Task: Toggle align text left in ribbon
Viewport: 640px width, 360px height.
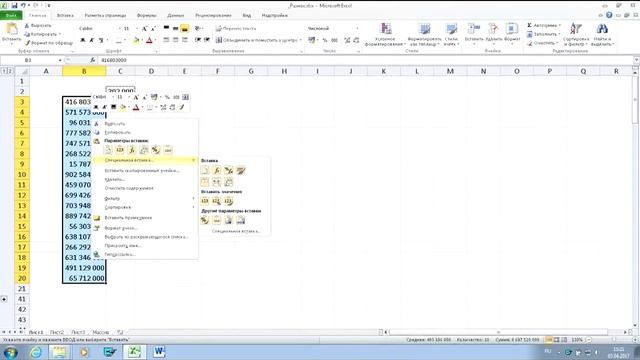Action: click(x=167, y=40)
